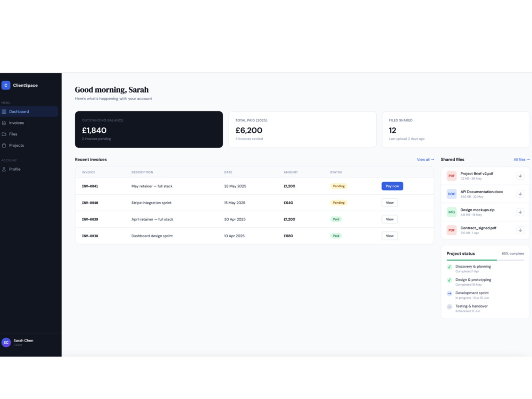This screenshot has width=532, height=399.
Task: Pay invoice INV-0041 with Pay now
Action: click(x=392, y=186)
